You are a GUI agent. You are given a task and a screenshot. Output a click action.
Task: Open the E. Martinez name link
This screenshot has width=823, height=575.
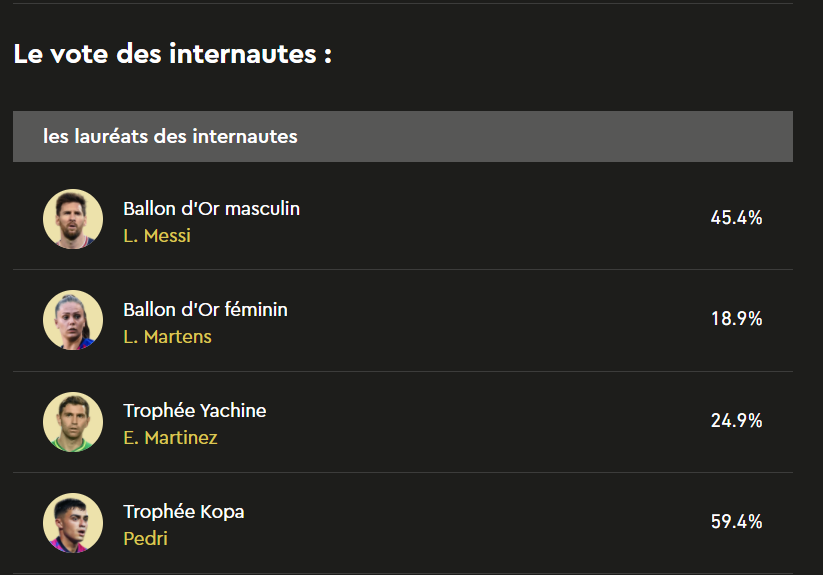pyautogui.click(x=170, y=438)
